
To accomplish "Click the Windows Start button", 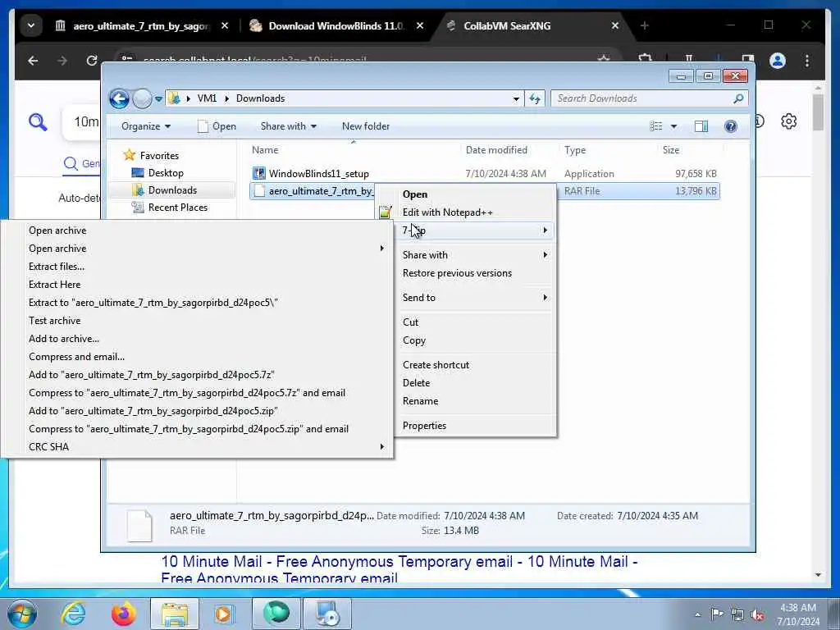I will 22,614.
